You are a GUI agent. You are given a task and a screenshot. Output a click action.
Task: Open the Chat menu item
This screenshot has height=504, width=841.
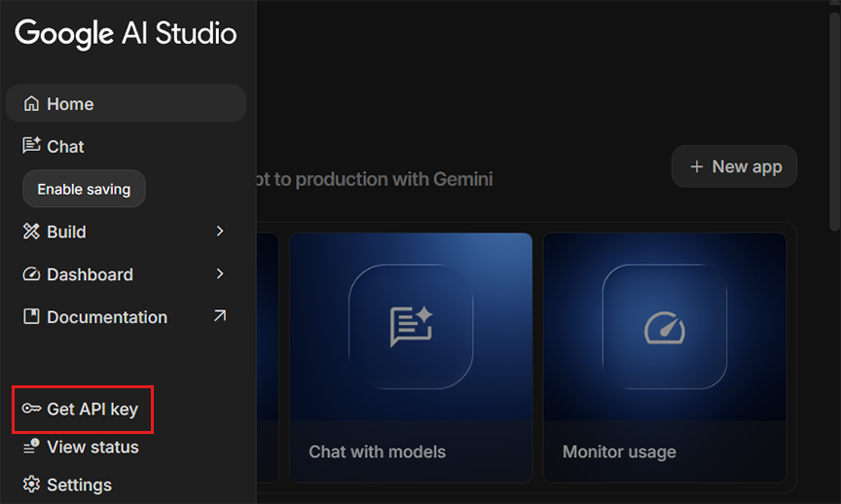pyautogui.click(x=65, y=146)
